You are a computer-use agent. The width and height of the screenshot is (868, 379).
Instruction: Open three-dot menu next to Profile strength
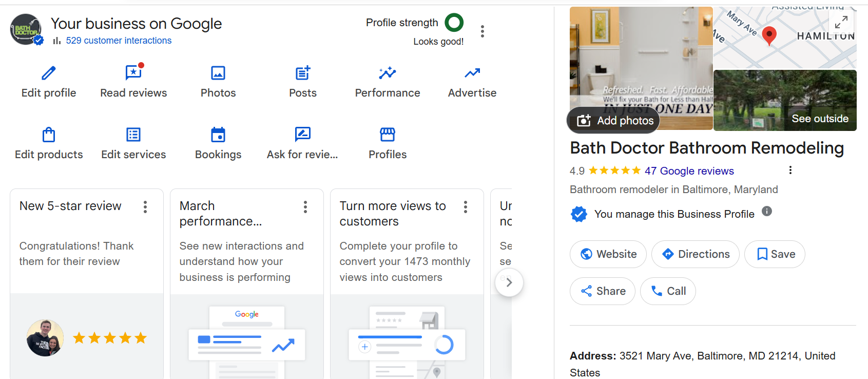(483, 31)
